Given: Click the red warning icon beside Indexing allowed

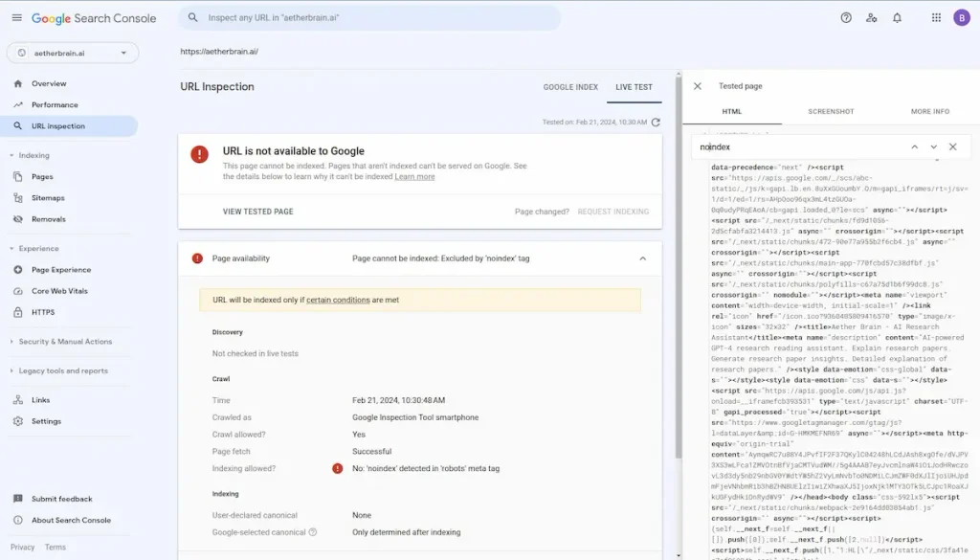Looking at the screenshot, I should (338, 468).
